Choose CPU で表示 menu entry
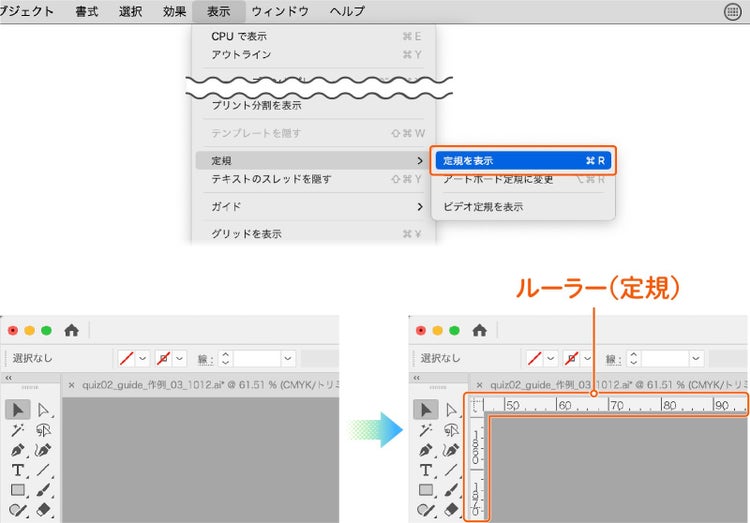 (316, 36)
